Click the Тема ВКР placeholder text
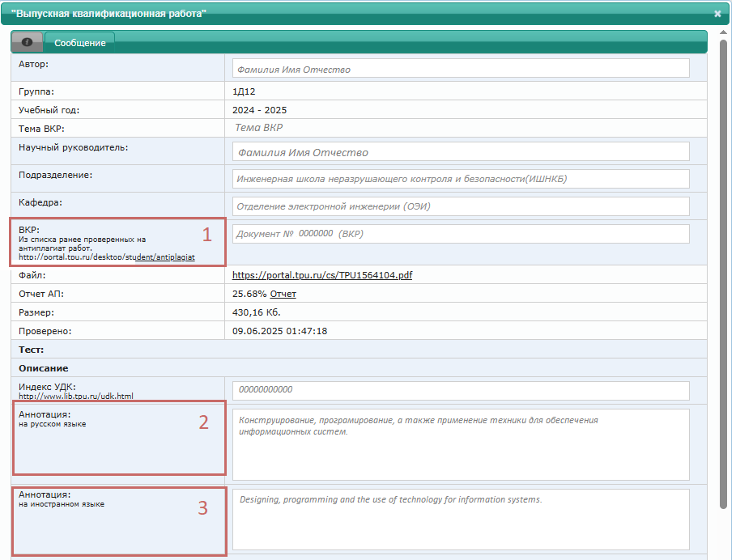The width and height of the screenshot is (736, 560). pyautogui.click(x=258, y=128)
